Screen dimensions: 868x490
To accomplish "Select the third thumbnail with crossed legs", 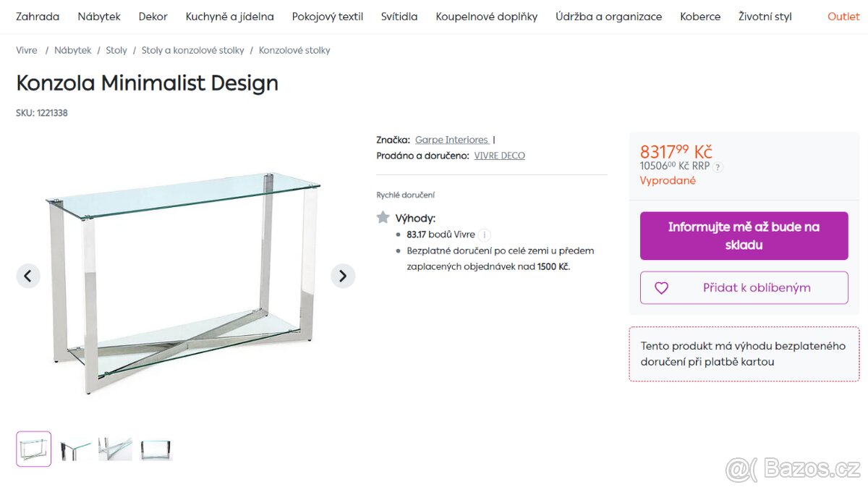I will click(116, 449).
